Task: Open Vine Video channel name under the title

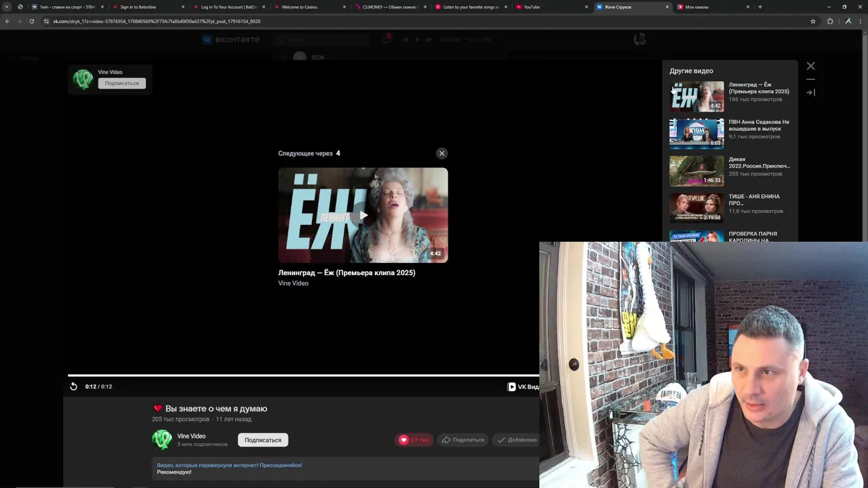Action: [x=191, y=436]
